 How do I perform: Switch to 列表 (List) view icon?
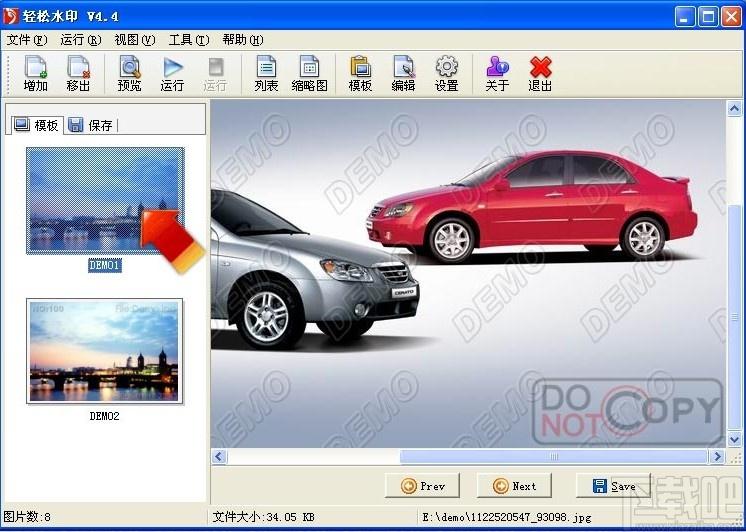266,73
